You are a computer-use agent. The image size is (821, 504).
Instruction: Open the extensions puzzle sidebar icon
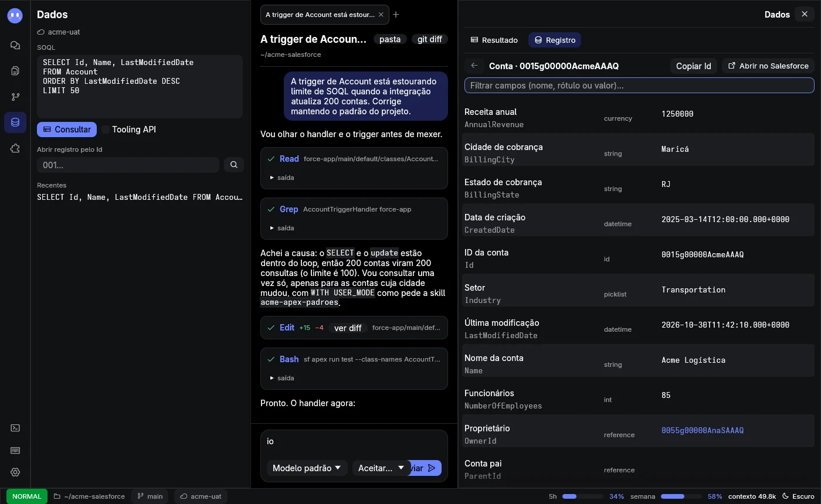pyautogui.click(x=15, y=148)
